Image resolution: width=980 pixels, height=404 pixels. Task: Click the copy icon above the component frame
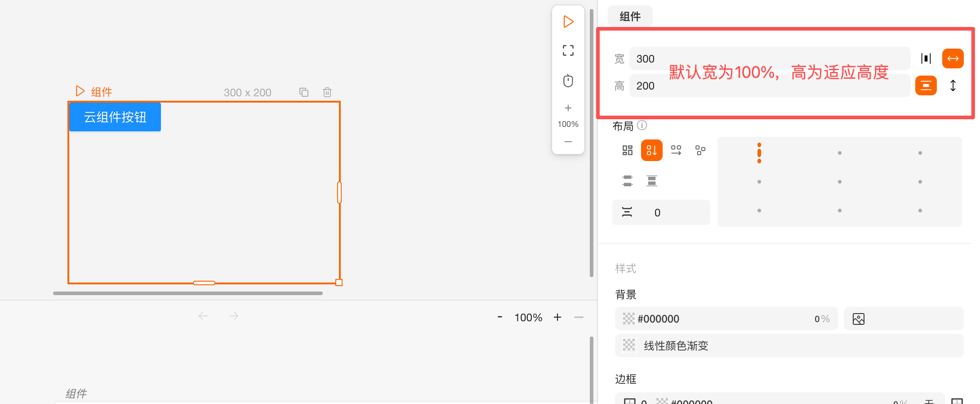click(x=304, y=92)
